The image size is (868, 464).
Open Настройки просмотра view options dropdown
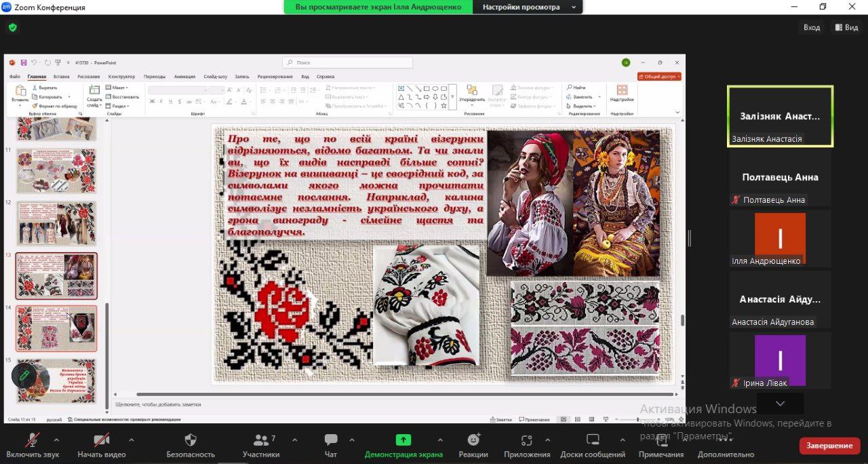coord(528,7)
